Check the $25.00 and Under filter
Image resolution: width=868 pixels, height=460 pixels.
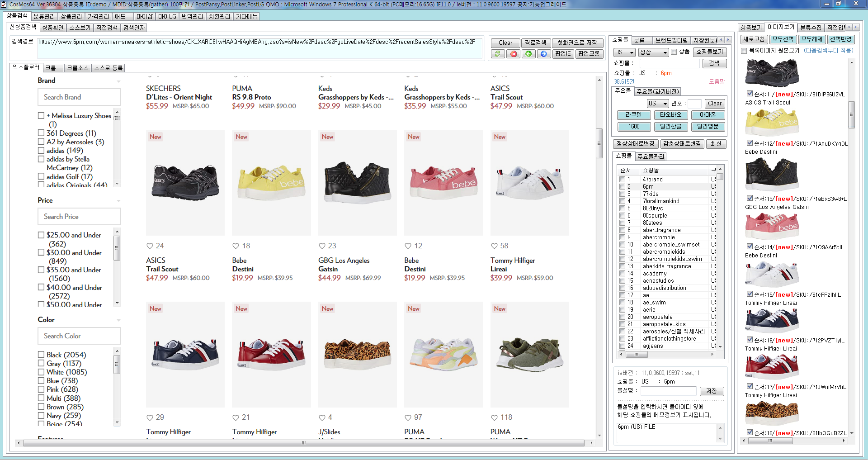click(x=41, y=235)
